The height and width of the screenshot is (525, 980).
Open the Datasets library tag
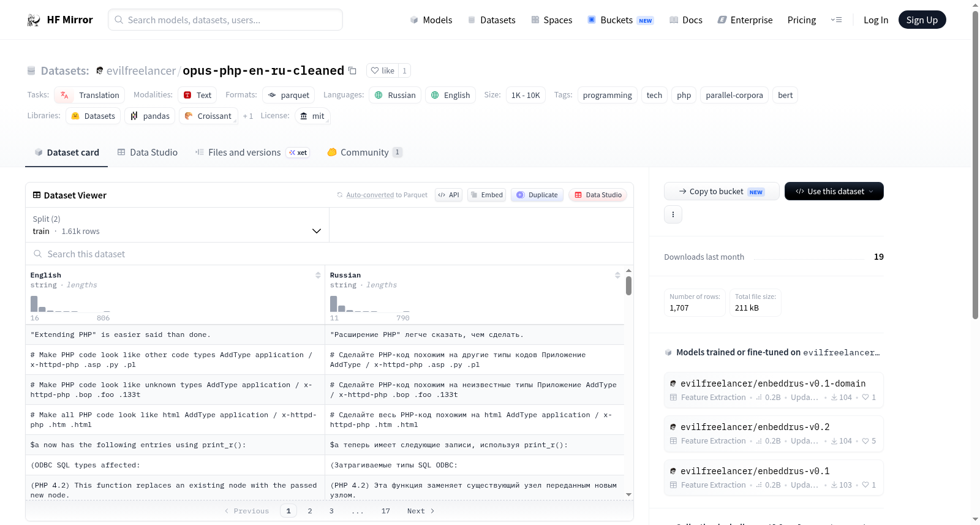tap(93, 116)
